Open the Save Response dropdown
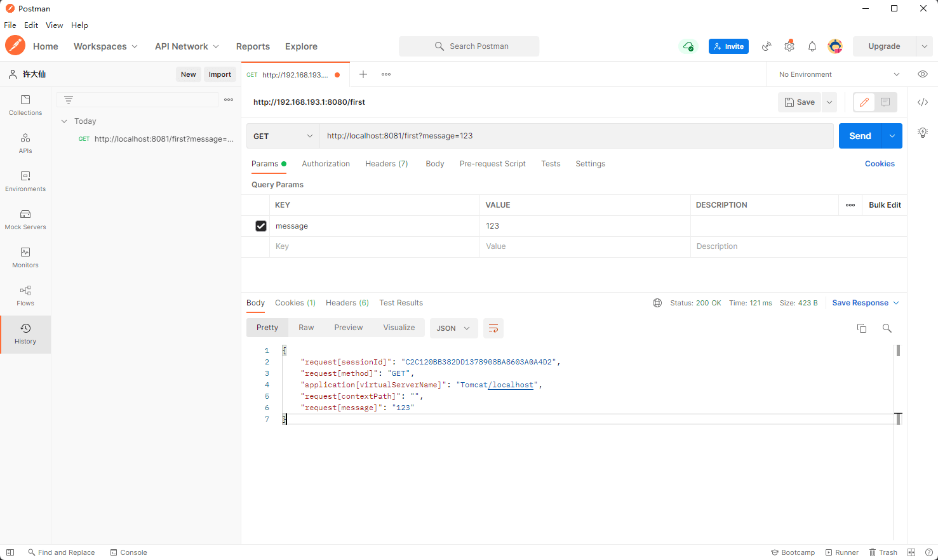 pos(866,303)
